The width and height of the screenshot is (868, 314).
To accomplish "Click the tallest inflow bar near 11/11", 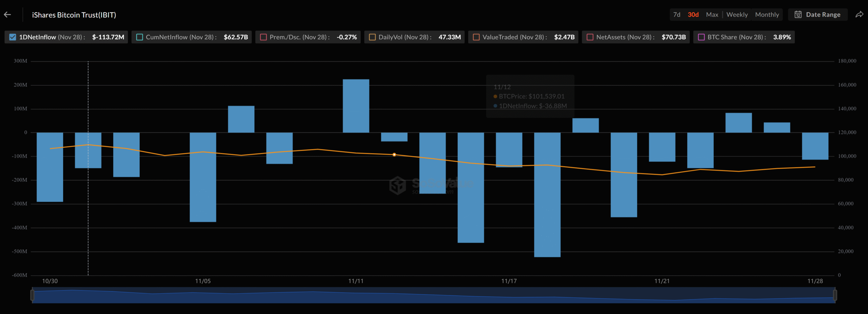I will 355,105.
